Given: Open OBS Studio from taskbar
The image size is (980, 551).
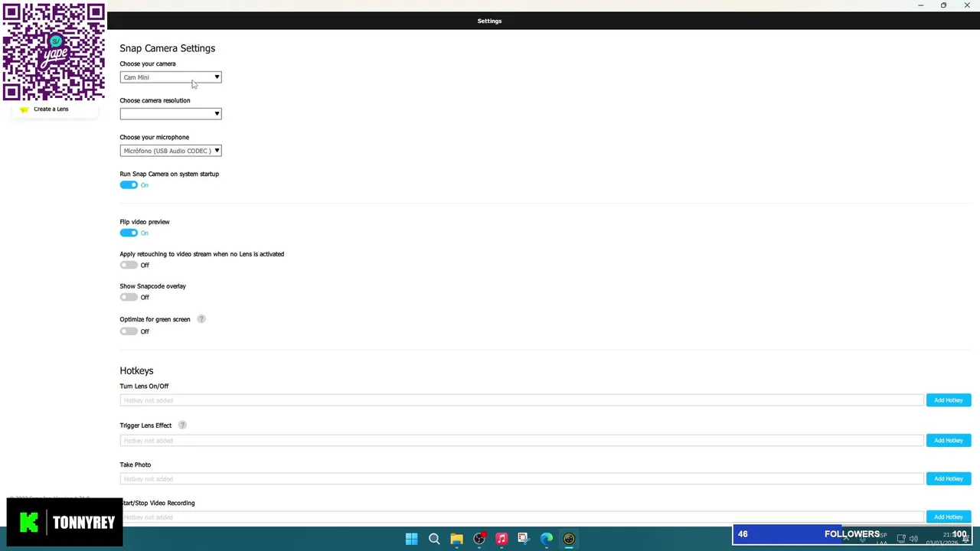Looking at the screenshot, I should point(479,539).
